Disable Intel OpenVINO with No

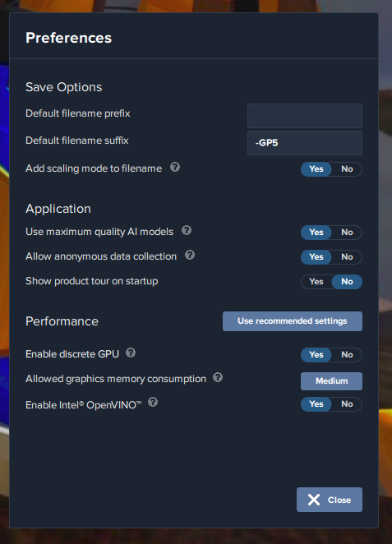(347, 403)
